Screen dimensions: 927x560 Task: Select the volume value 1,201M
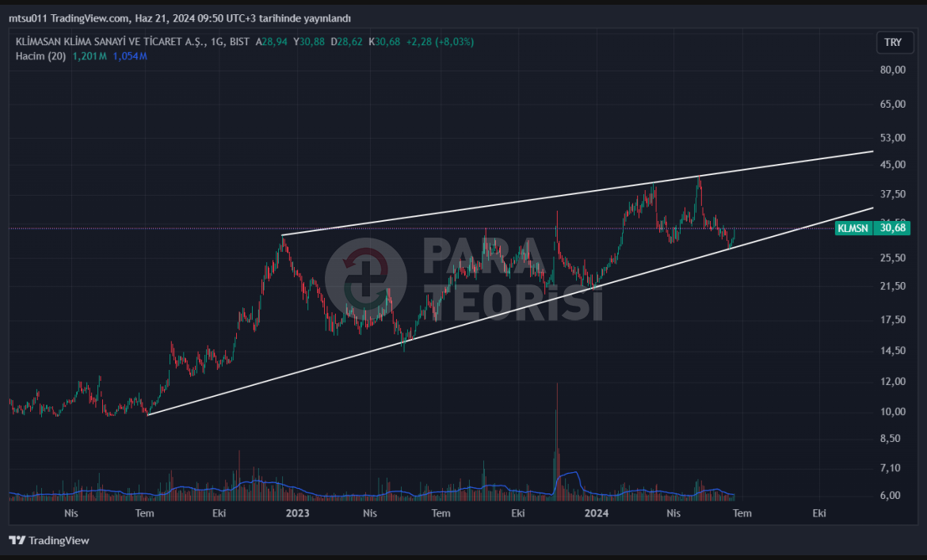click(90, 56)
